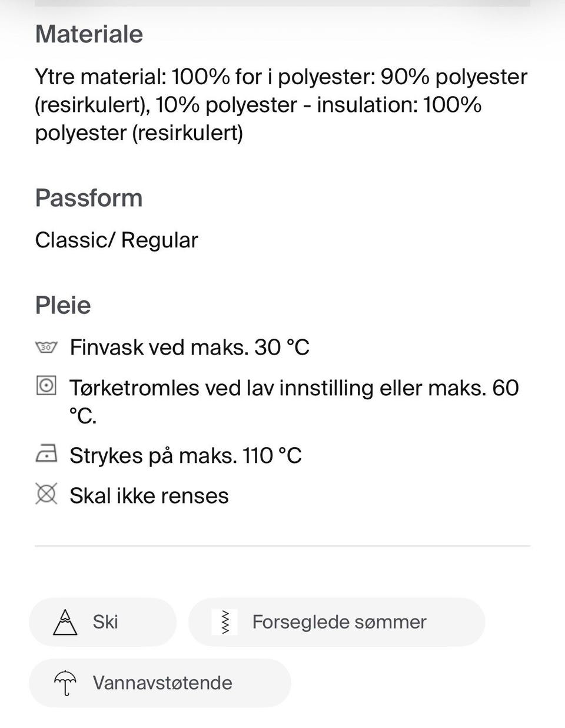Viewport: 565px width, 728px height.
Task: Click the Ytre material description paragraph
Action: pos(281,105)
